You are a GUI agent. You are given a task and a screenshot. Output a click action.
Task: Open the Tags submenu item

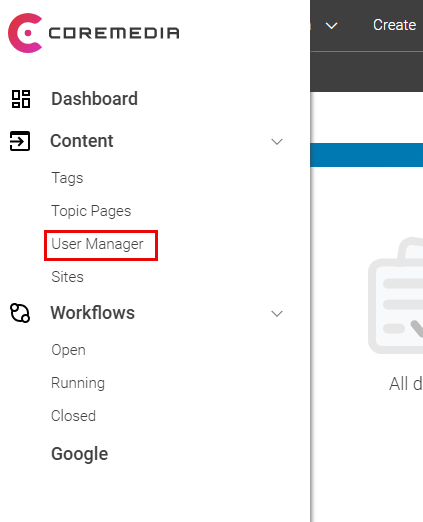tap(67, 178)
